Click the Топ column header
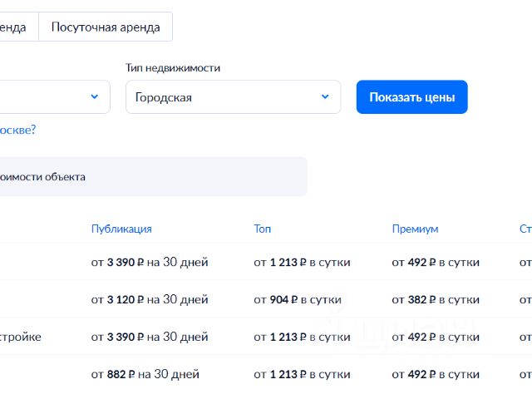532x399 pixels. click(x=262, y=229)
